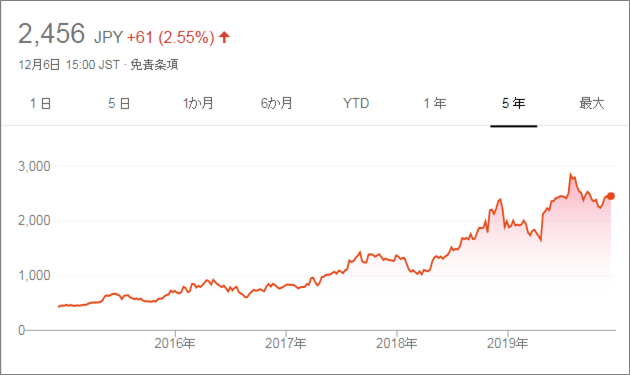Show the 最大 maximum range tab

(592, 104)
